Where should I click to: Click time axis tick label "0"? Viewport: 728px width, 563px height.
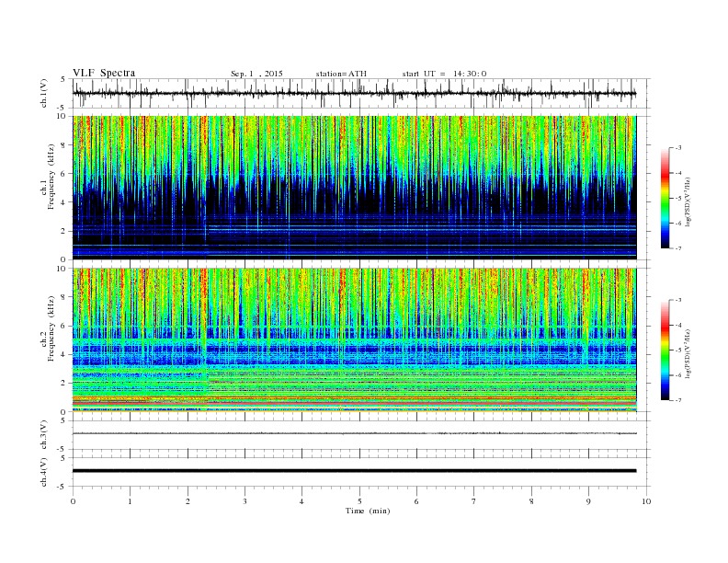pyautogui.click(x=73, y=501)
